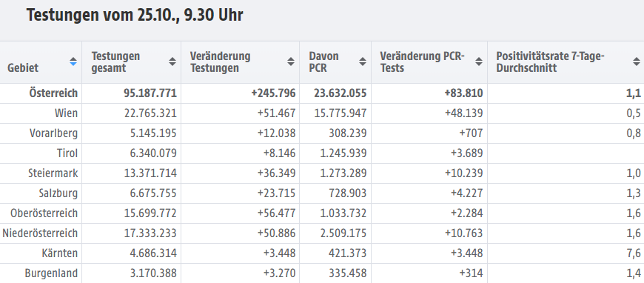Select the Salzburg row
Image resolution: width=644 pixels, height=283 pixels.
point(322,193)
